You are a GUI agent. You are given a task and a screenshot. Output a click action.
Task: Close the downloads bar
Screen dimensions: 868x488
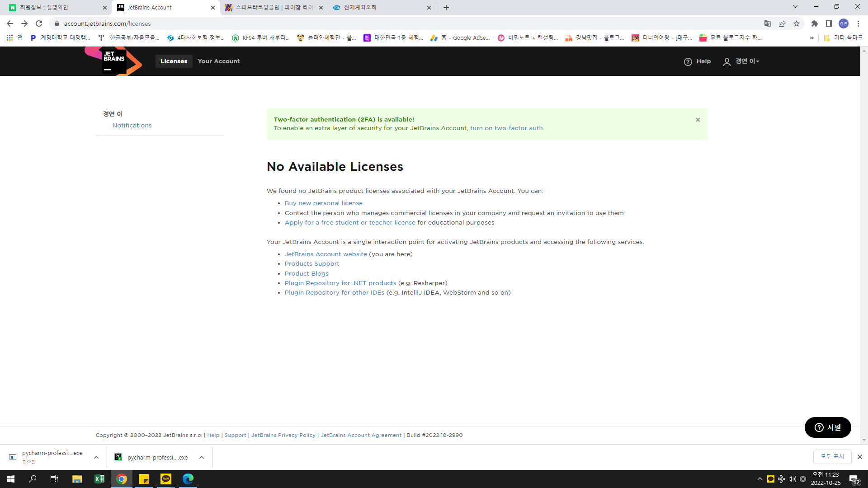point(860,457)
